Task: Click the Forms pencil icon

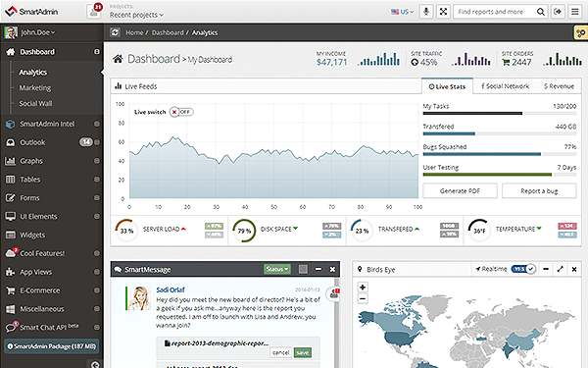Action: point(11,198)
